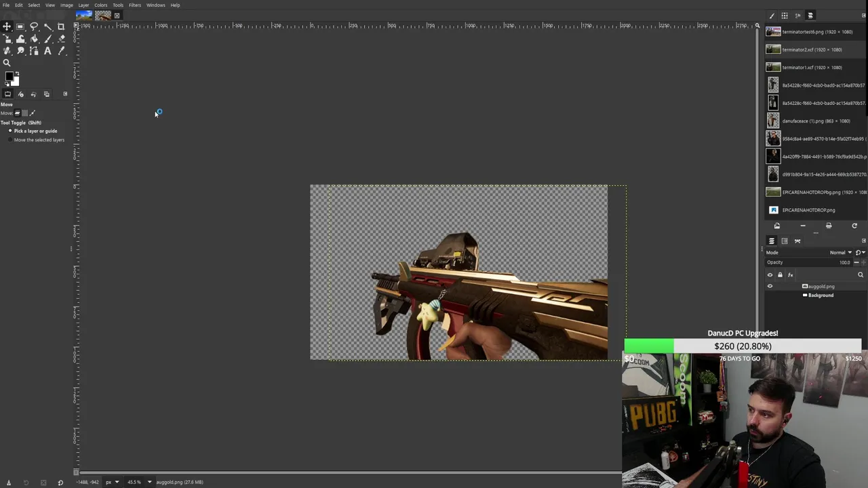Clear the entire document history
868x488 pixels.
tap(829, 226)
